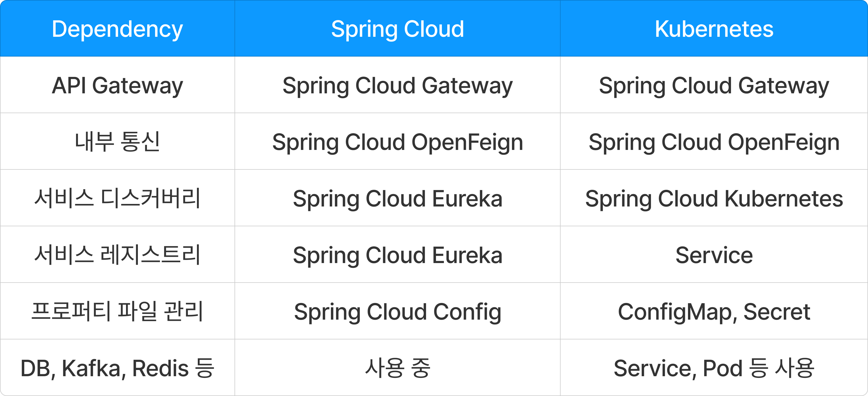Select the Spring Cloud column header
Viewport: 868px width, 396px height.
tap(397, 29)
